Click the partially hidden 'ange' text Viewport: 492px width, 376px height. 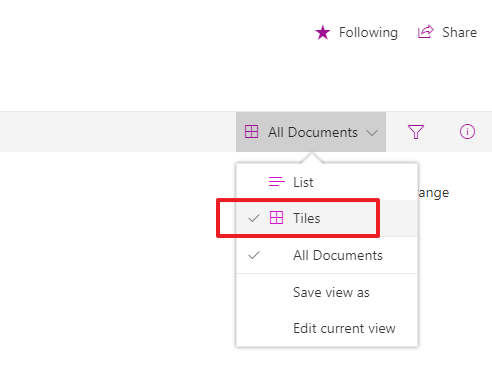(x=434, y=193)
